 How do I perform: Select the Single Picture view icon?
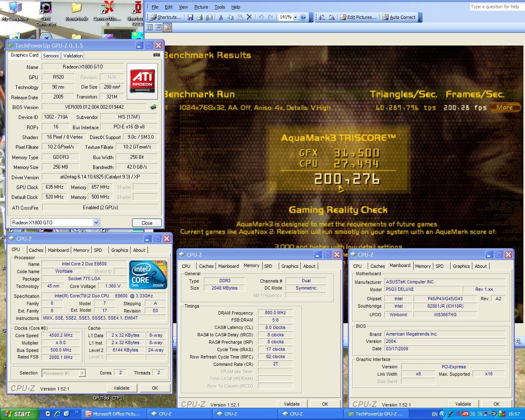[167, 27]
